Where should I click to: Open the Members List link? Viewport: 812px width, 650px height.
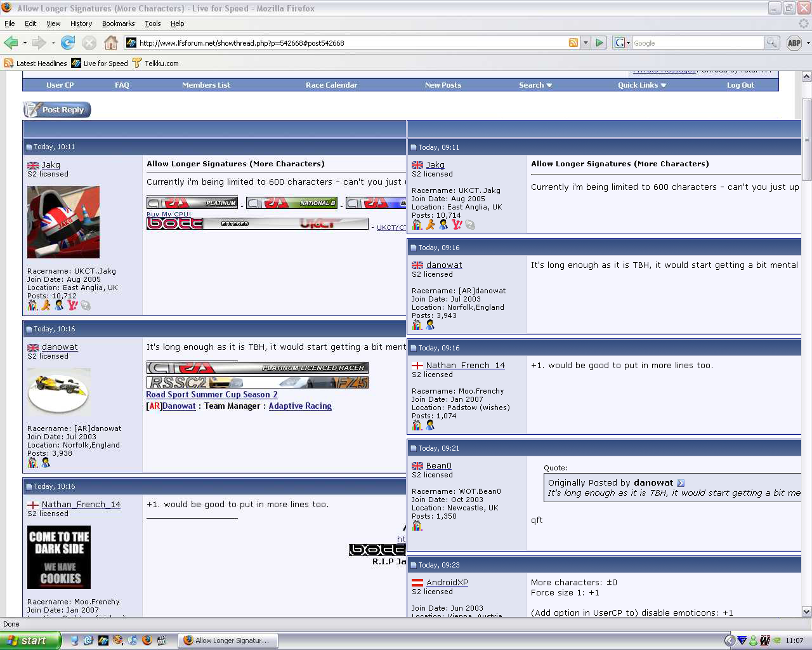(x=206, y=85)
